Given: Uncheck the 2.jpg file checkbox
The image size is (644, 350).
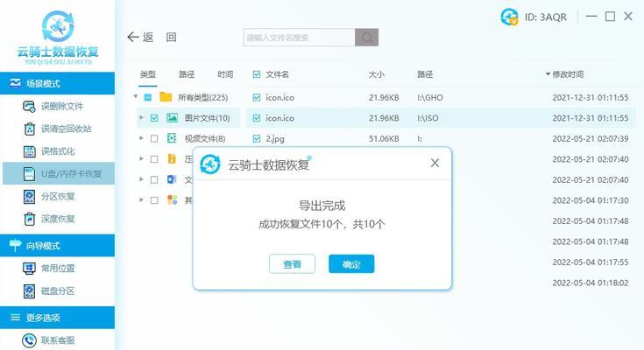Looking at the screenshot, I should [257, 138].
